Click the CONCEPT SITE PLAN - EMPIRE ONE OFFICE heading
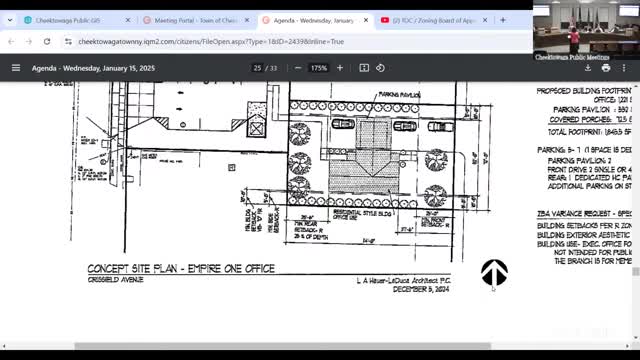640x360 pixels. [181, 269]
